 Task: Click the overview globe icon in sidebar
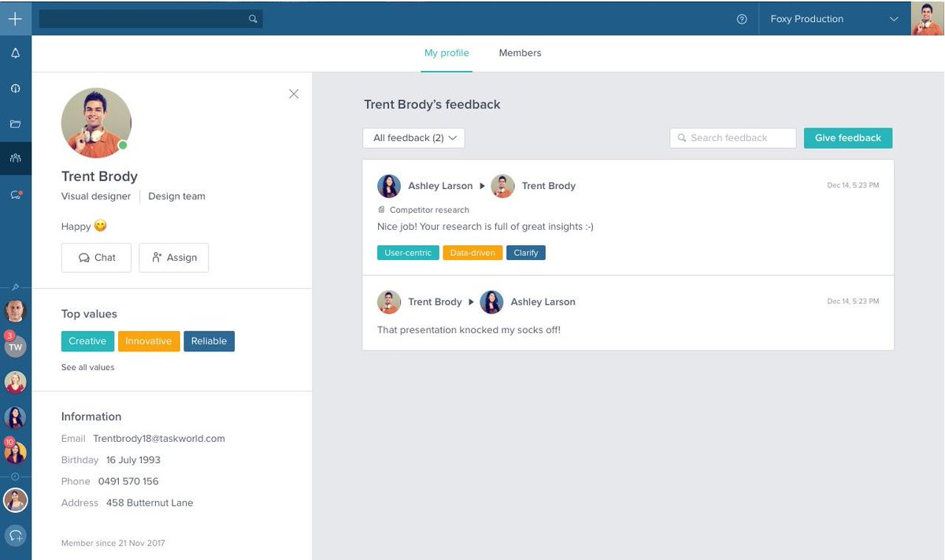point(16,87)
